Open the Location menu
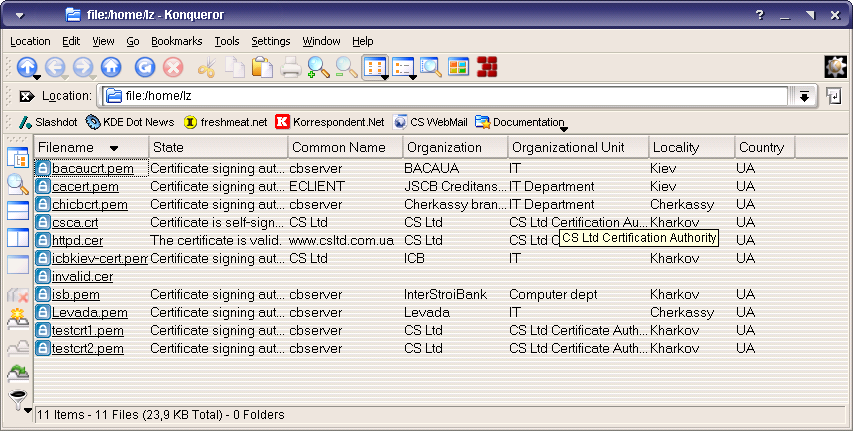The height and width of the screenshot is (431, 853). coord(30,41)
